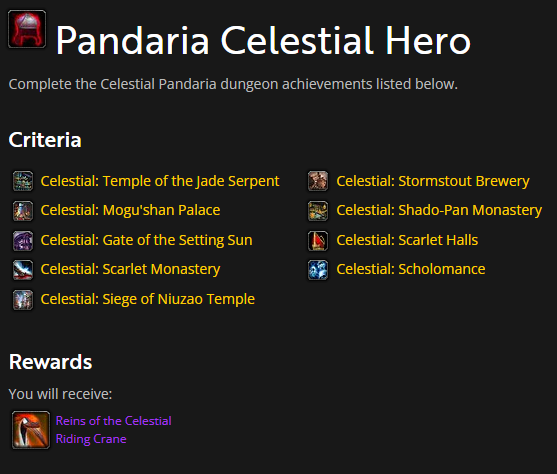This screenshot has width=557, height=474.
Task: Open Celestial: Mogu'shan Palace link
Action: tap(130, 210)
